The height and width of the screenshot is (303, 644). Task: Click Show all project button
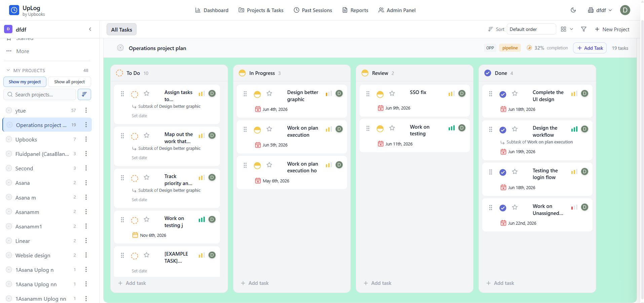[70, 82]
